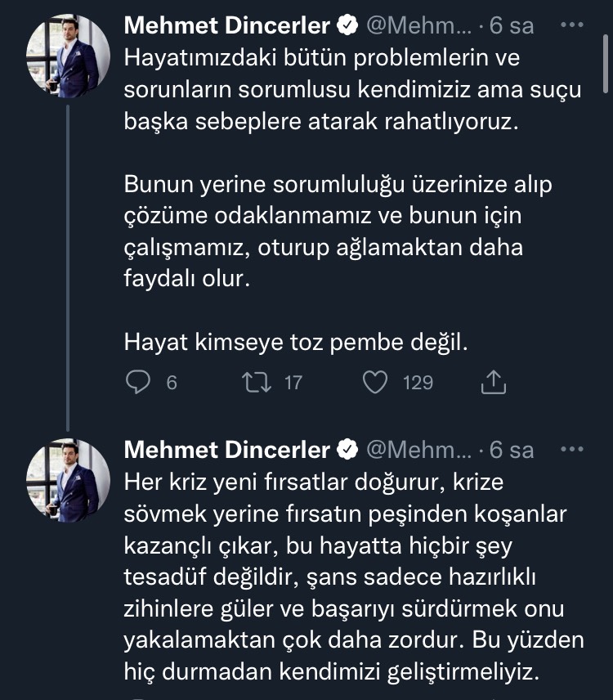Tap the share icon below the first tweet
The width and height of the screenshot is (613, 700).
[x=494, y=382]
